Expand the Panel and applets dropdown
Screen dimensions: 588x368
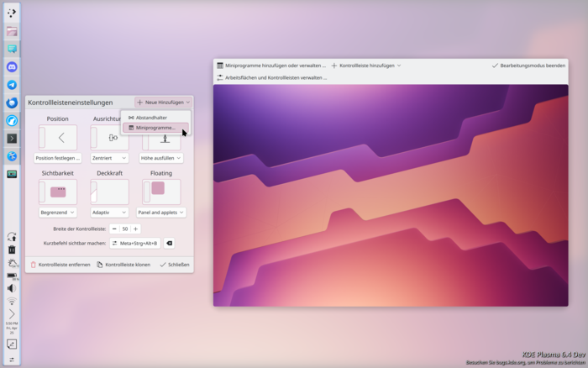tap(161, 213)
